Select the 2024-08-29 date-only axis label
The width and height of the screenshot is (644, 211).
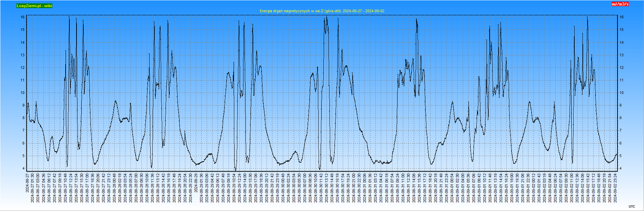coord(196,183)
